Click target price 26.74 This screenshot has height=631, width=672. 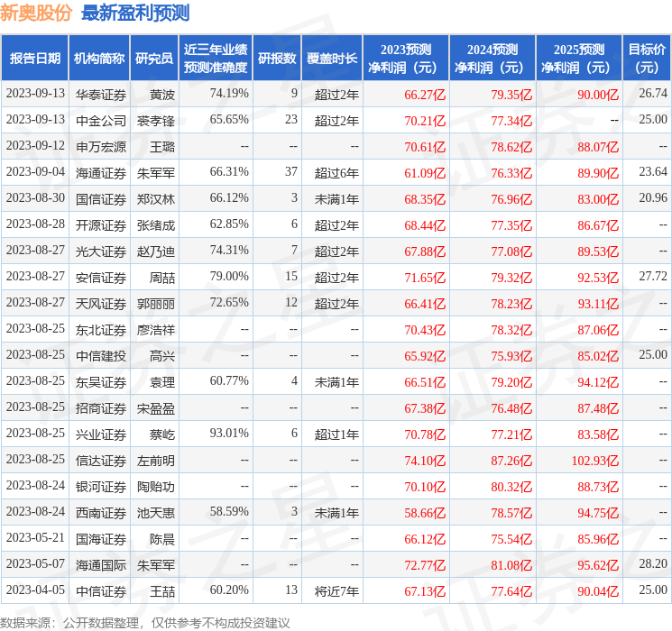pos(653,93)
